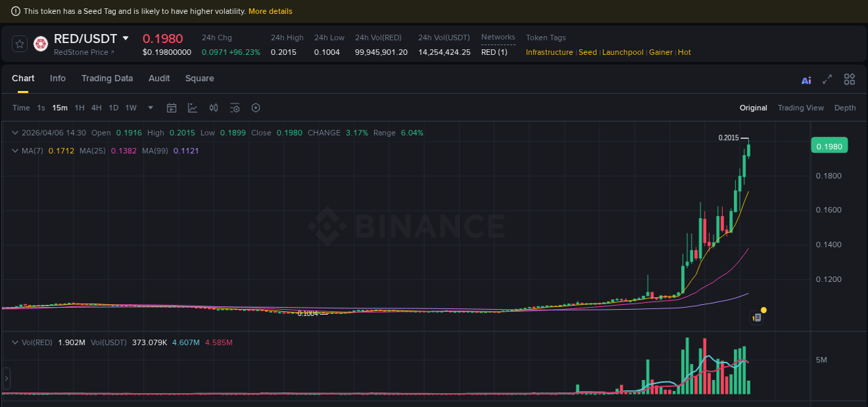Screen dimensions: 868x407
Task: Click the MA(99) indicator label
Action: (156, 151)
